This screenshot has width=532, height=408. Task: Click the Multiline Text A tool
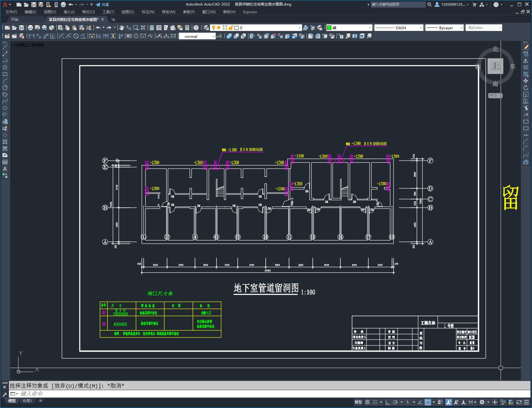coord(5,169)
